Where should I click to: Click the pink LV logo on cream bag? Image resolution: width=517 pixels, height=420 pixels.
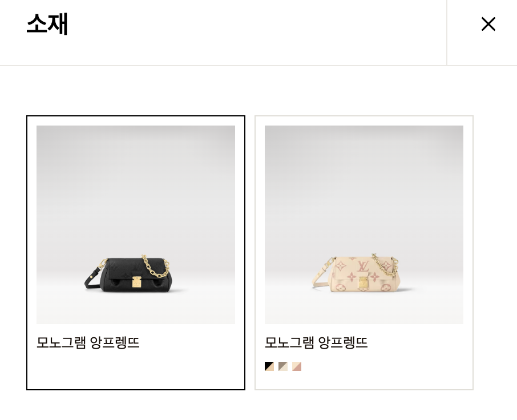363,266
